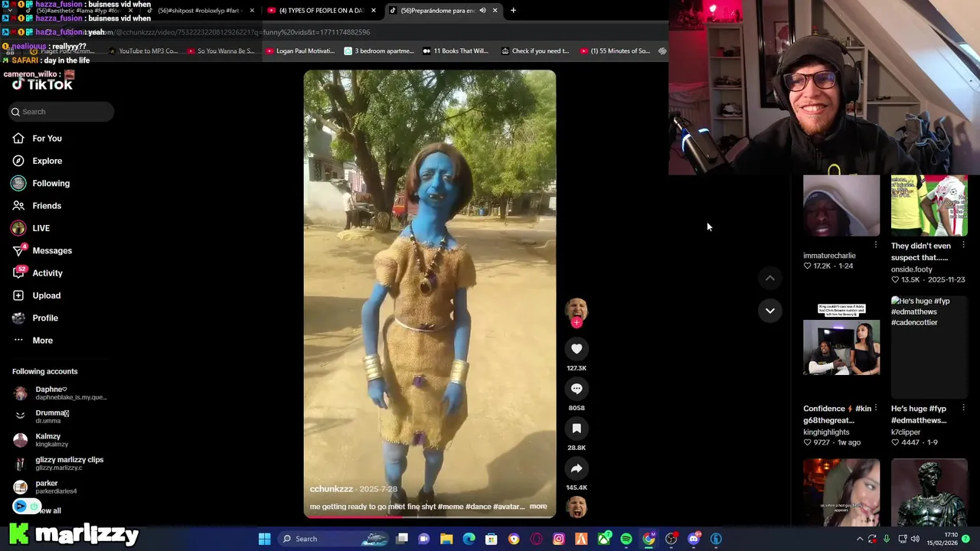Open Opera browser from the taskbar

[x=536, y=539]
